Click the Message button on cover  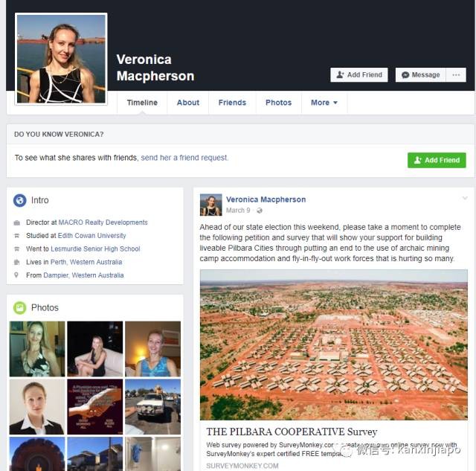point(421,75)
